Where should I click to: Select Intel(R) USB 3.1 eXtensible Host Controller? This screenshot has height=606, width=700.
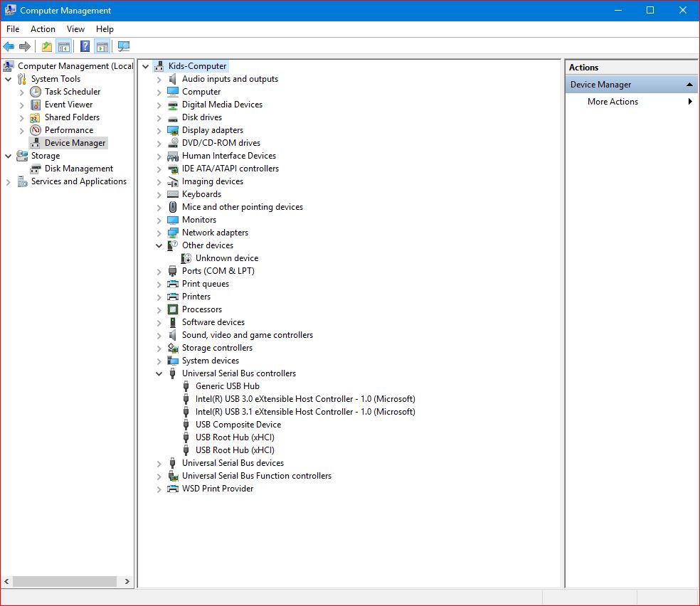coord(305,412)
